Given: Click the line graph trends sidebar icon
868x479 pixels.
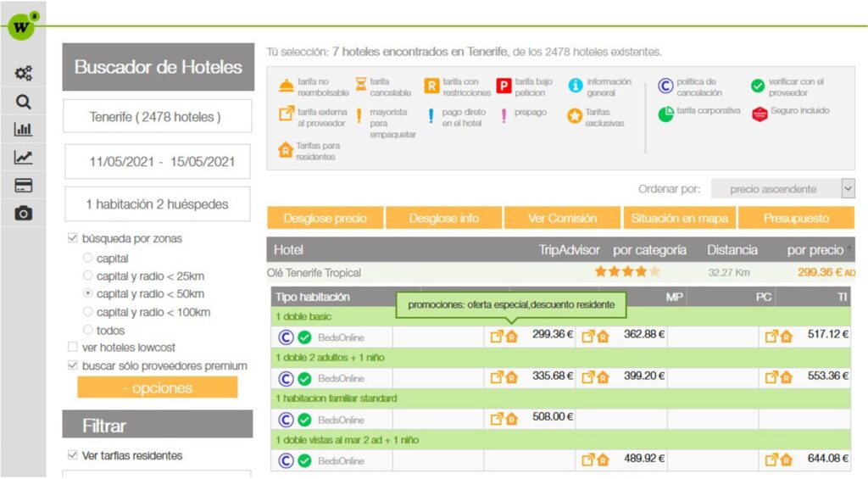Looking at the screenshot, I should 24,157.
